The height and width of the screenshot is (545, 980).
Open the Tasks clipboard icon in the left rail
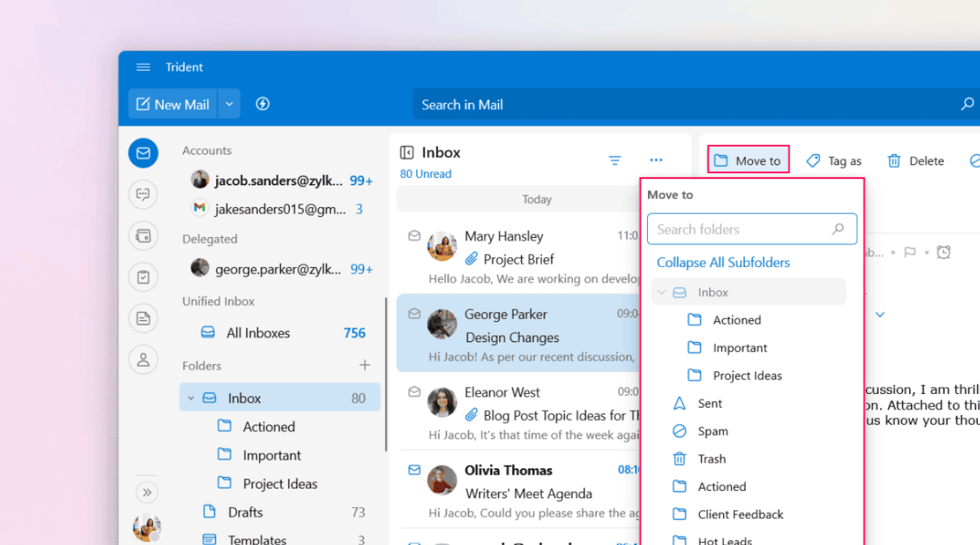pyautogui.click(x=143, y=277)
